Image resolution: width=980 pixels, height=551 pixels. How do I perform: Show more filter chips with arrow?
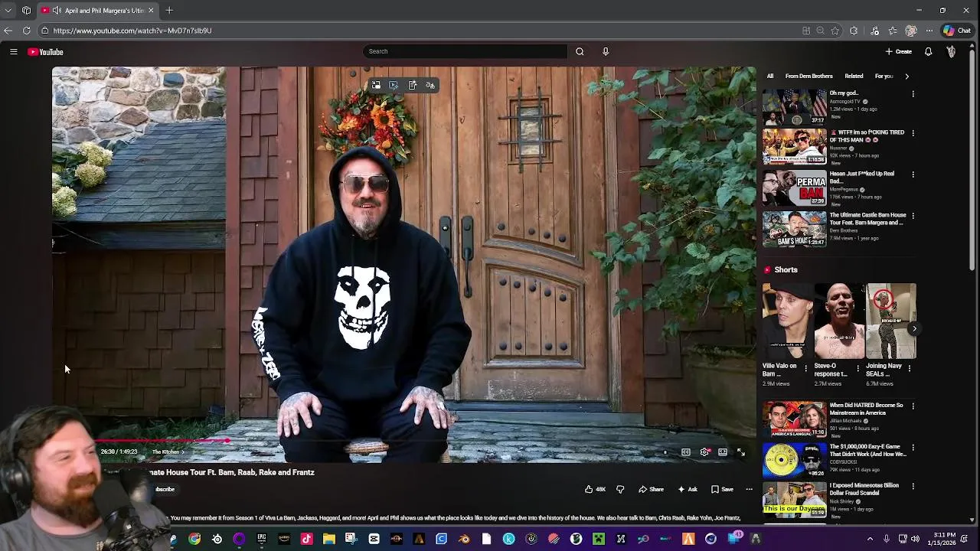(906, 76)
